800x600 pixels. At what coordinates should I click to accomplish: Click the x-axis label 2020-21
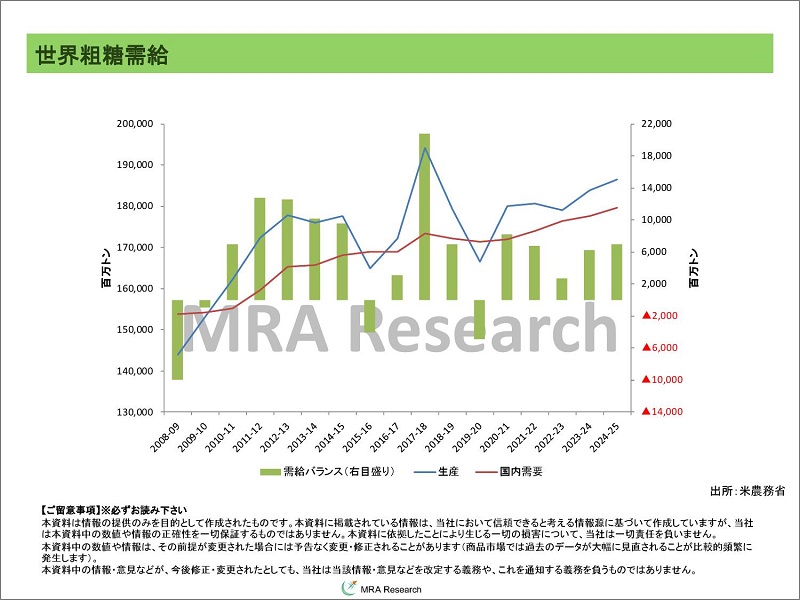pyautogui.click(x=495, y=437)
